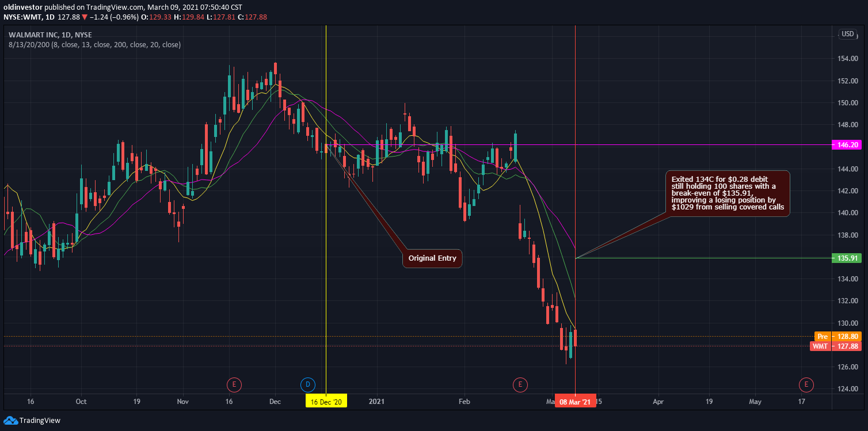Viewport: 868px width, 431px height.
Task: Click the TradingView logo at bottom left
Action: tap(32, 421)
